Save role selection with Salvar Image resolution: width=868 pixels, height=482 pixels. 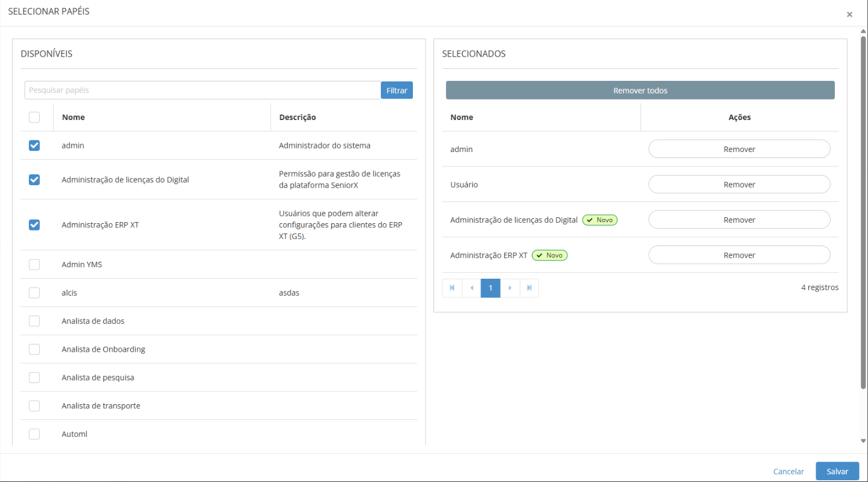point(837,471)
